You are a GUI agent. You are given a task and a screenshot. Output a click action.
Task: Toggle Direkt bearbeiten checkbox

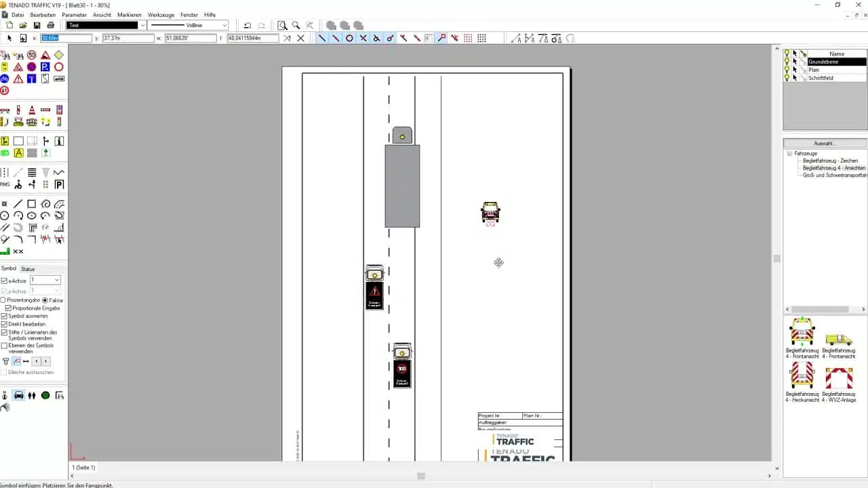tap(4, 324)
